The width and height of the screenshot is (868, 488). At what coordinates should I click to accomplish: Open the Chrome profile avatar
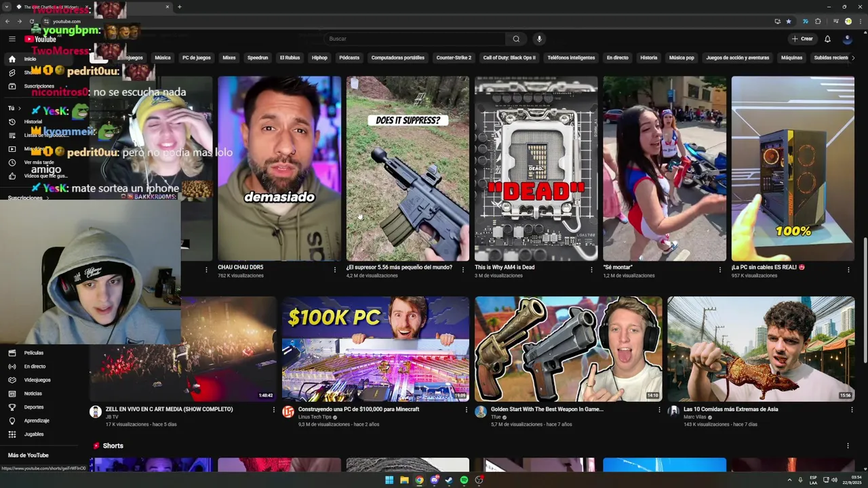pos(848,21)
